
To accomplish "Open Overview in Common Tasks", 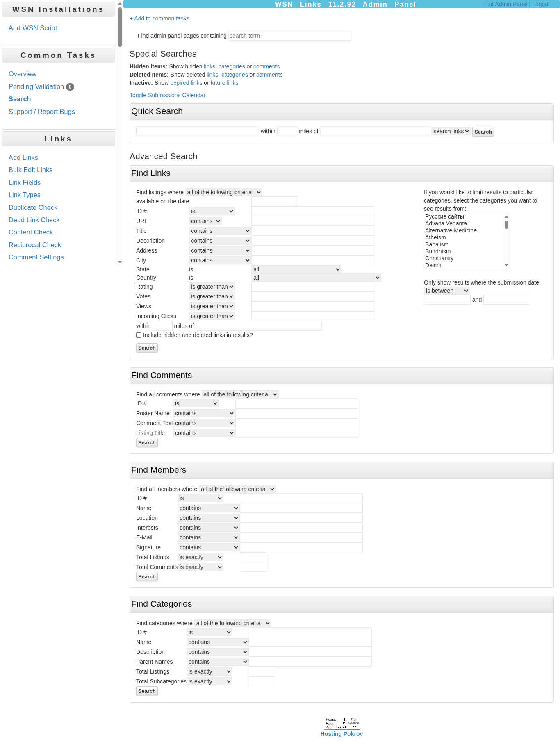I will pyautogui.click(x=23, y=74).
